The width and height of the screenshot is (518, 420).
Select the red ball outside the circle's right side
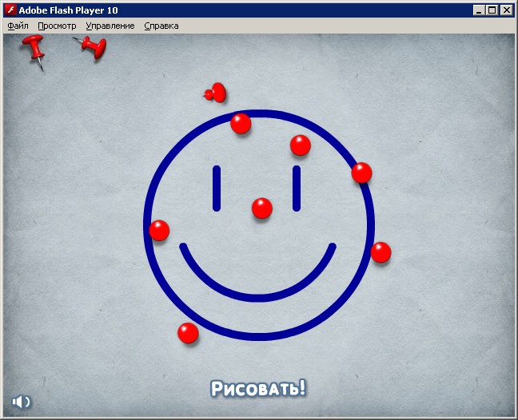click(381, 252)
